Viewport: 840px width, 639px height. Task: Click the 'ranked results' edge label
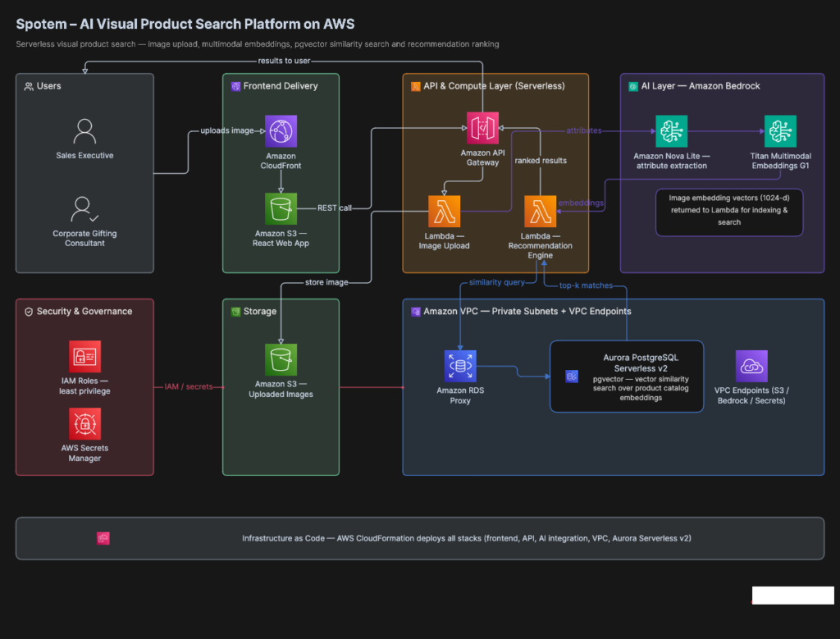click(x=541, y=161)
